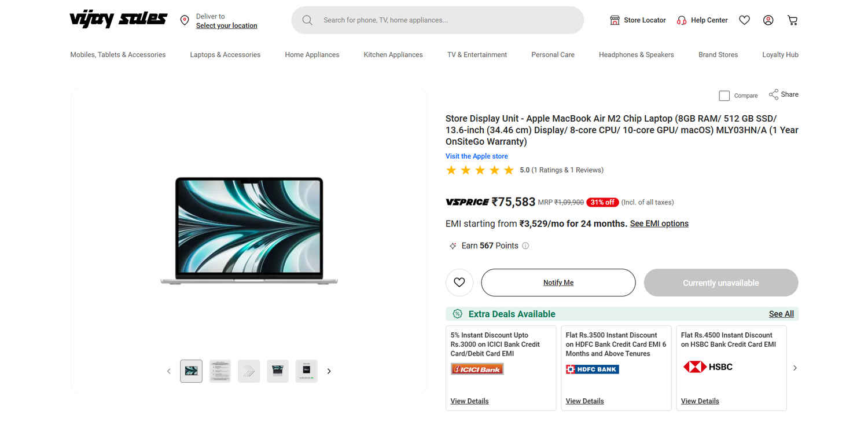Click the Share icon
The height and width of the screenshot is (425, 868).
pos(774,94)
